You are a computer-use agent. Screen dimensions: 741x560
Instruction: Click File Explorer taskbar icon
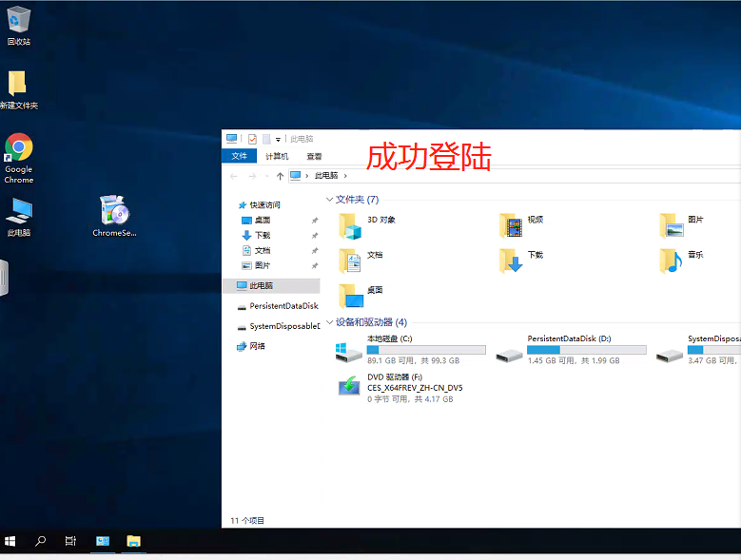click(134, 541)
